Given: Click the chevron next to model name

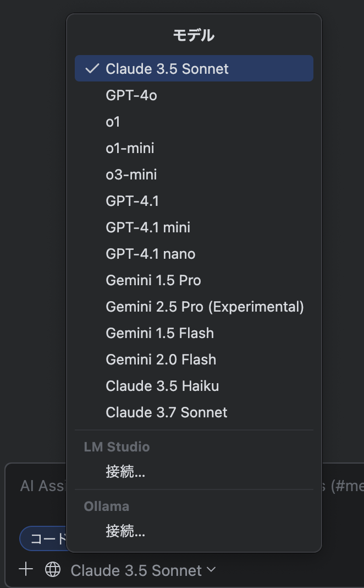Looking at the screenshot, I should 211,570.
